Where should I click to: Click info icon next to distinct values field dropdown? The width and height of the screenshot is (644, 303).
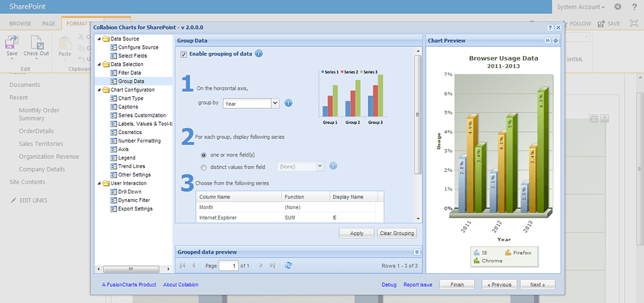[333, 166]
